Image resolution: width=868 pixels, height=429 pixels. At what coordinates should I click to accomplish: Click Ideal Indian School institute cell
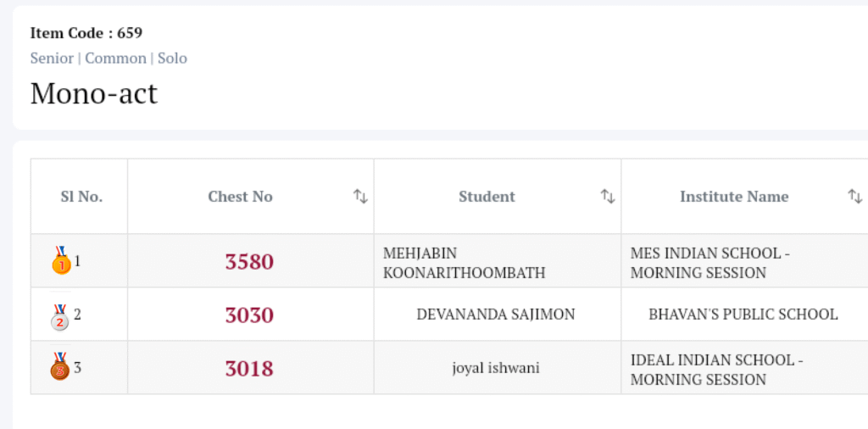click(x=716, y=370)
